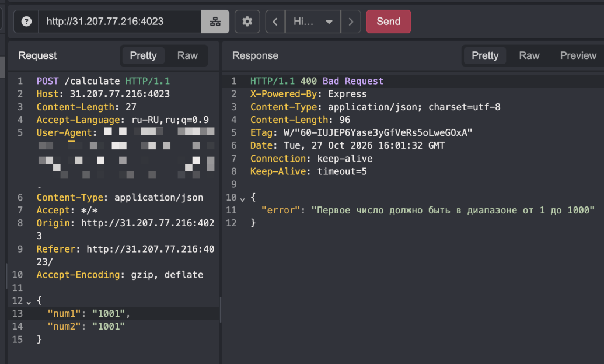Click the response "Content-Length: 96" header

300,120
